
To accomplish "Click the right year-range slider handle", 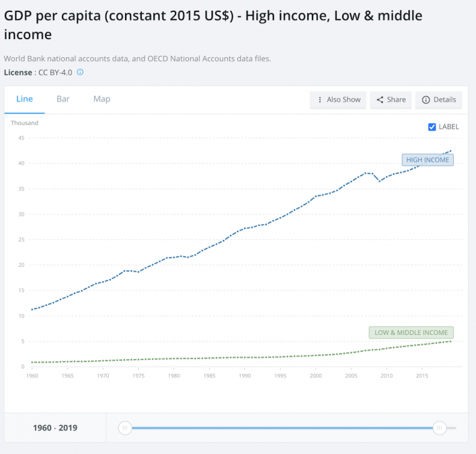I will [x=439, y=428].
